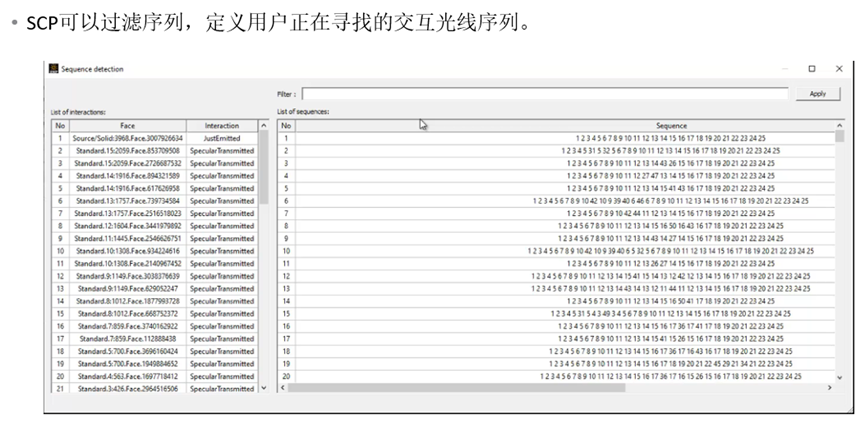Screen dimensions: 865x424
Task: Select Standard.9:1149.Face.3038376639 row
Action: click(x=154, y=276)
